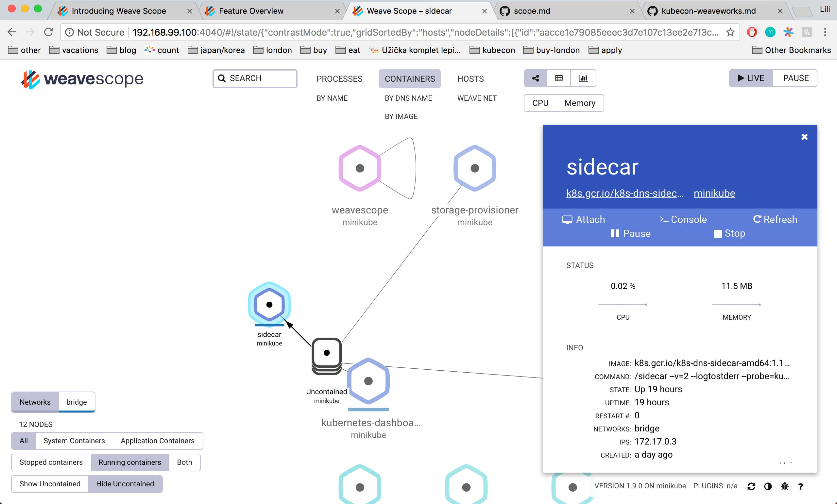Toggle contrast mode via half-circle icon

click(x=768, y=486)
